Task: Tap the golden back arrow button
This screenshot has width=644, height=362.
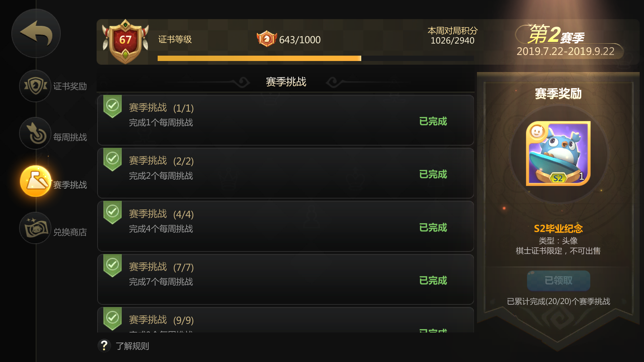Action: click(36, 33)
